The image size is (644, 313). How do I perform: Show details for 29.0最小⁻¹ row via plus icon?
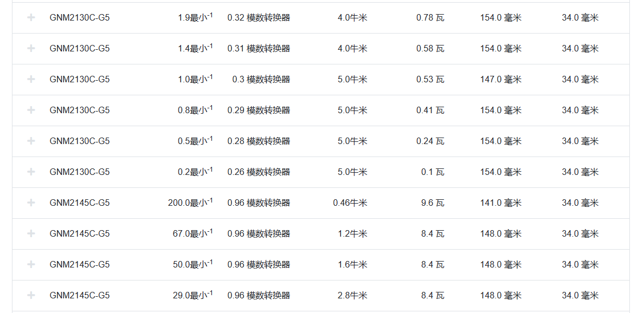click(x=31, y=295)
